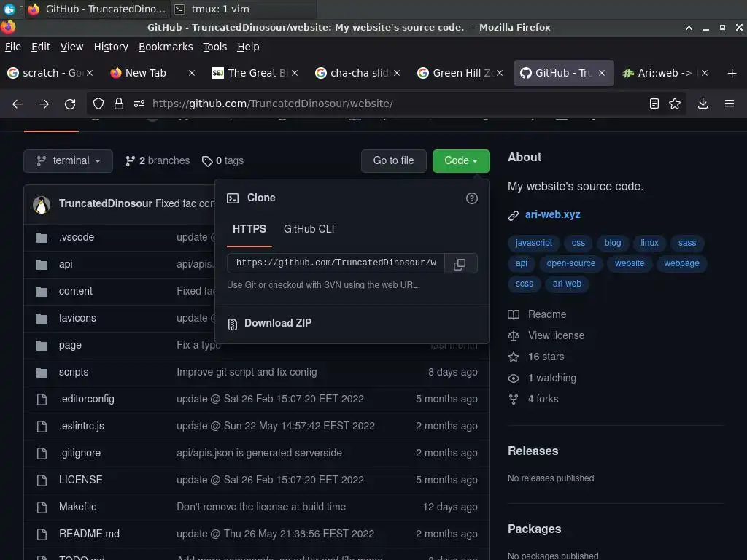Open the clone help question mark icon
This screenshot has width=747, height=560.
[x=472, y=198]
